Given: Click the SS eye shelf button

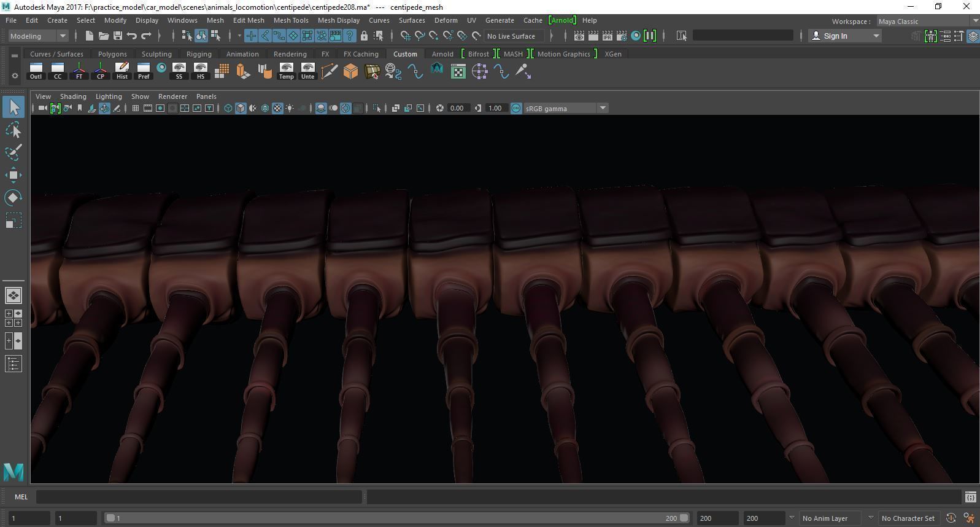Looking at the screenshot, I should pos(179,71).
